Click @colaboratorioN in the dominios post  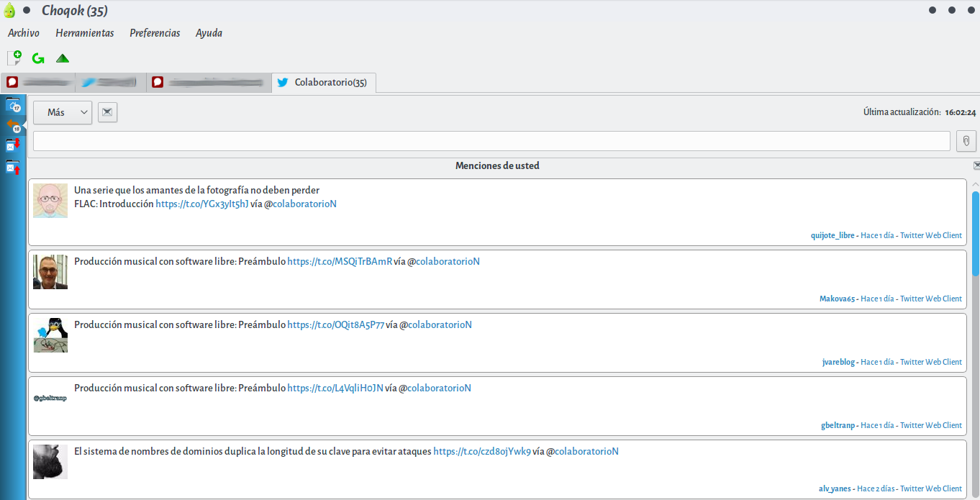click(x=586, y=451)
